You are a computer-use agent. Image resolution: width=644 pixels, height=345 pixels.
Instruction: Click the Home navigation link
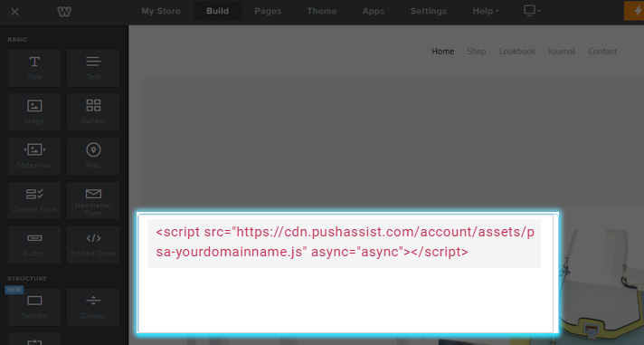tap(443, 52)
